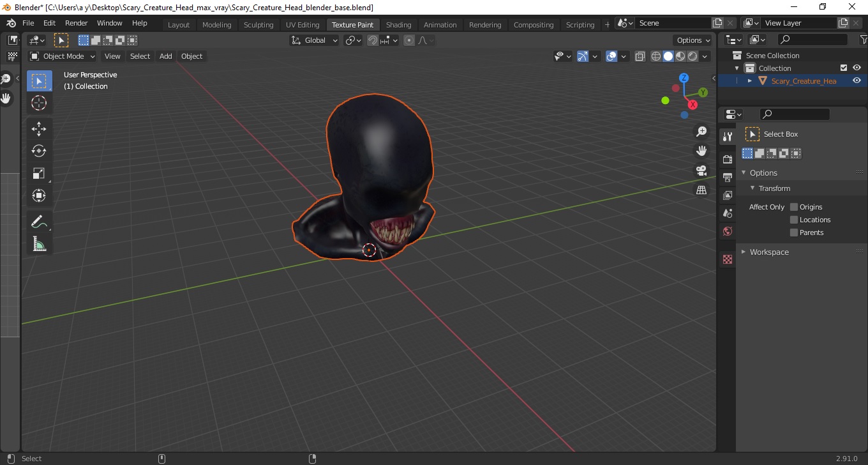Screen dimensions: 868x465
Task: Create new scene with Scene copy icon
Action: pyautogui.click(x=717, y=23)
